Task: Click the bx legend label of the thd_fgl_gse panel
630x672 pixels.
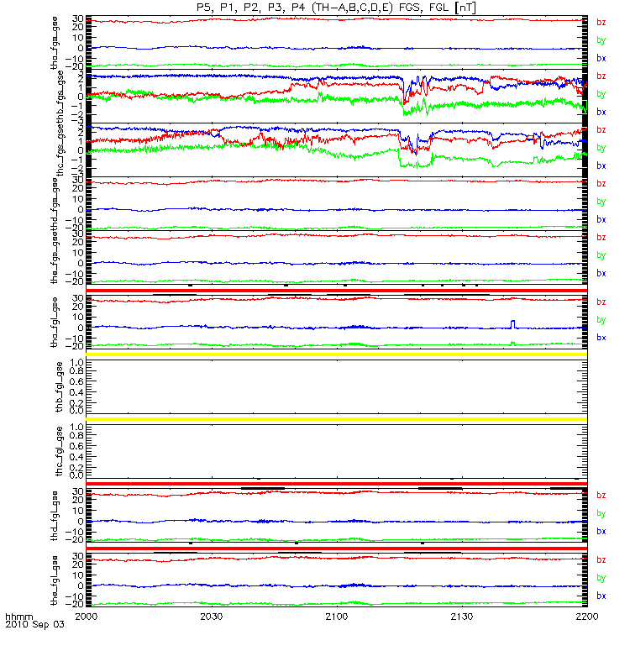Action: (x=601, y=531)
